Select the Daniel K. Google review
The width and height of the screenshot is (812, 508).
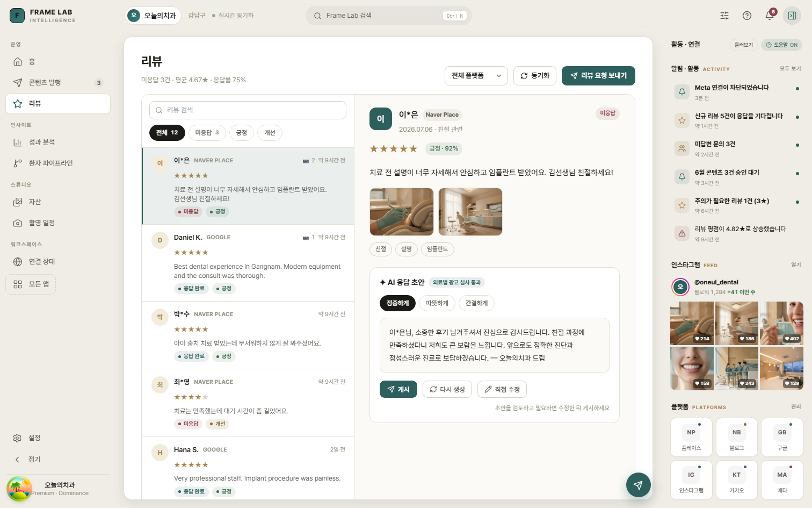(248, 263)
